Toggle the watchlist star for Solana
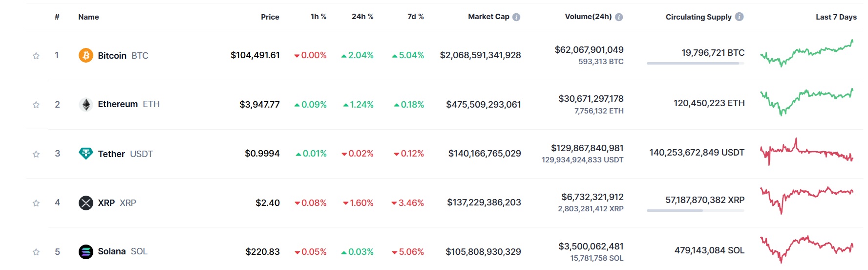868x270 pixels. [36, 252]
